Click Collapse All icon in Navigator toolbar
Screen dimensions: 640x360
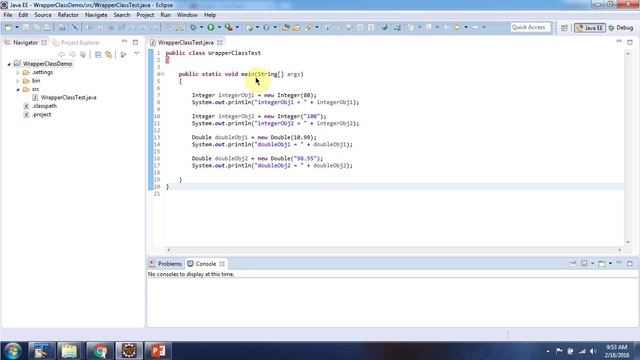point(98,54)
